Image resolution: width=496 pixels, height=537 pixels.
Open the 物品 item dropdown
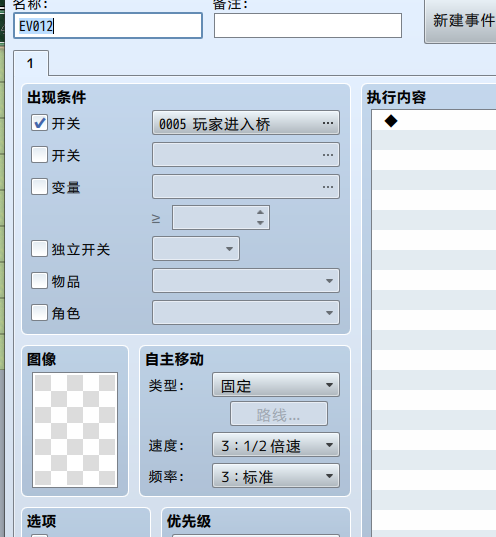pyautogui.click(x=246, y=281)
